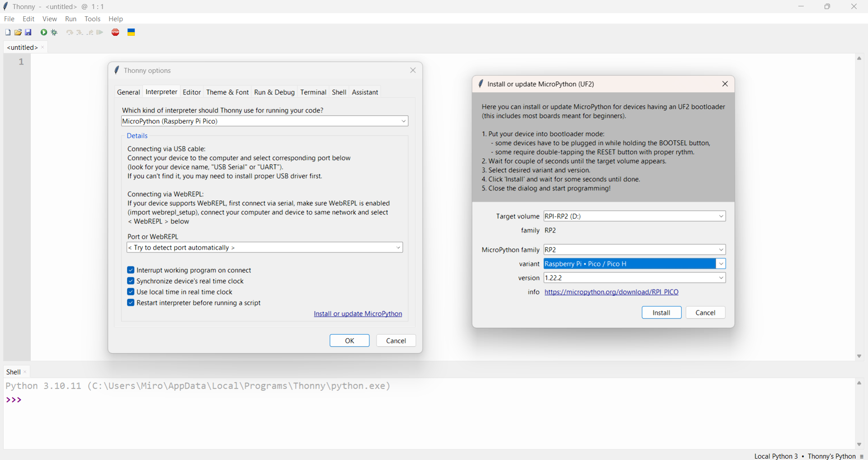
Task: Click the Install button
Action: 661,313
